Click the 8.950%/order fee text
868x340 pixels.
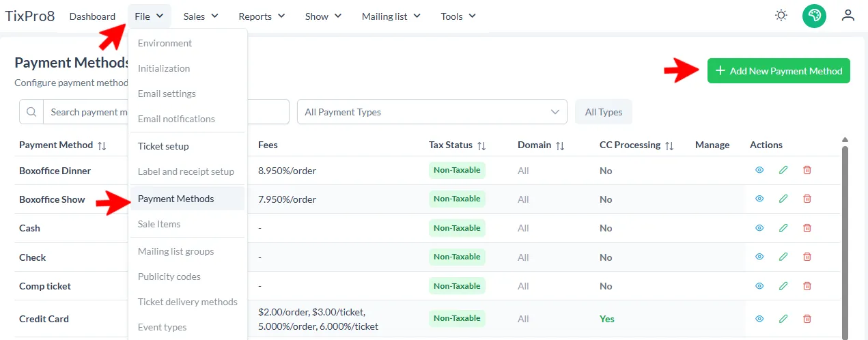coord(287,171)
